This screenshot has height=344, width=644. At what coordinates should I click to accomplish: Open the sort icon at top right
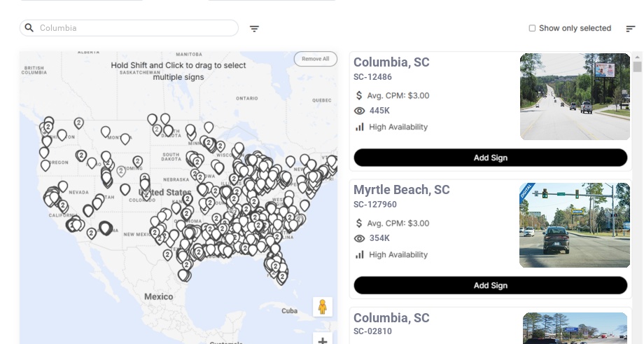pyautogui.click(x=631, y=28)
